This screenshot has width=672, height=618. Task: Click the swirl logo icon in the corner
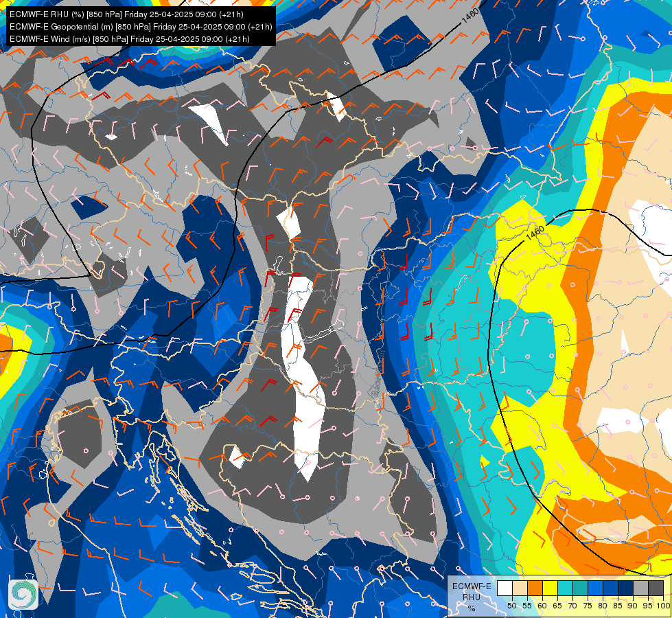coord(23,594)
